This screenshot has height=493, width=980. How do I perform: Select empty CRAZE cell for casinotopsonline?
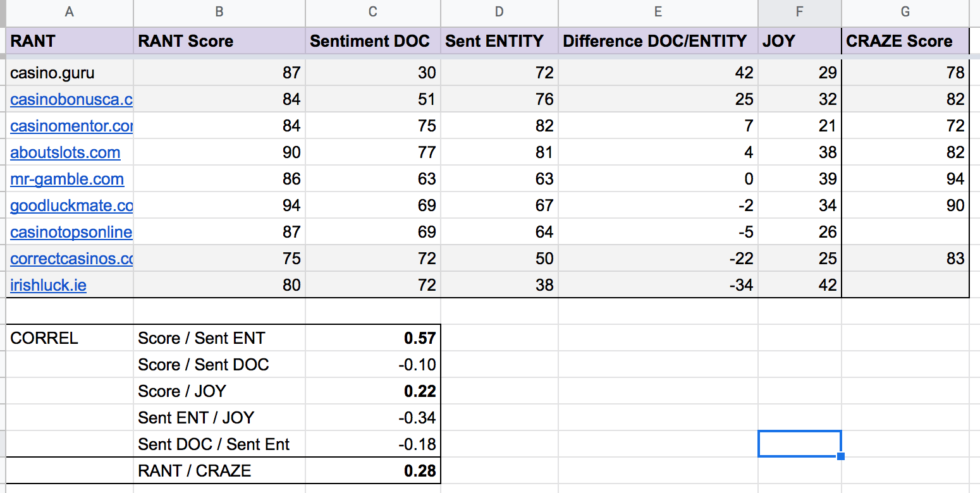click(x=905, y=232)
